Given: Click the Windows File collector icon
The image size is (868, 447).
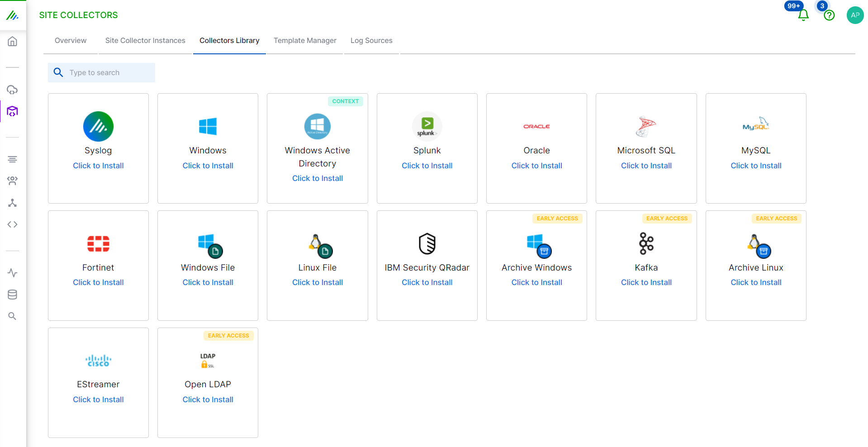Looking at the screenshot, I should point(210,246).
